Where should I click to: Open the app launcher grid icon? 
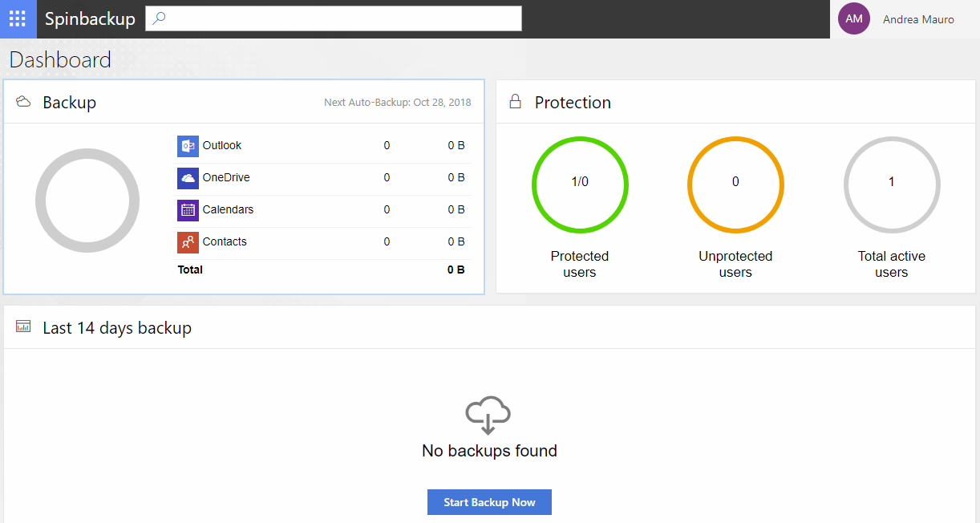coord(18,18)
